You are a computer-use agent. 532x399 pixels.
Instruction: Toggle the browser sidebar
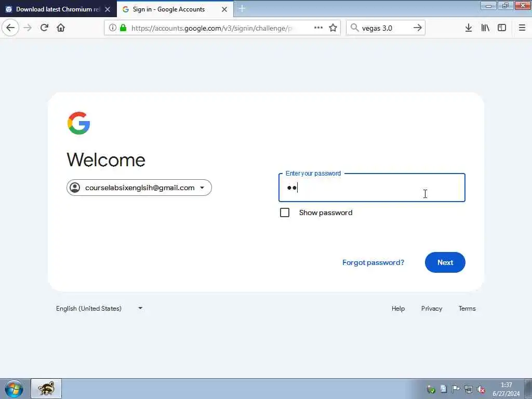click(x=502, y=28)
